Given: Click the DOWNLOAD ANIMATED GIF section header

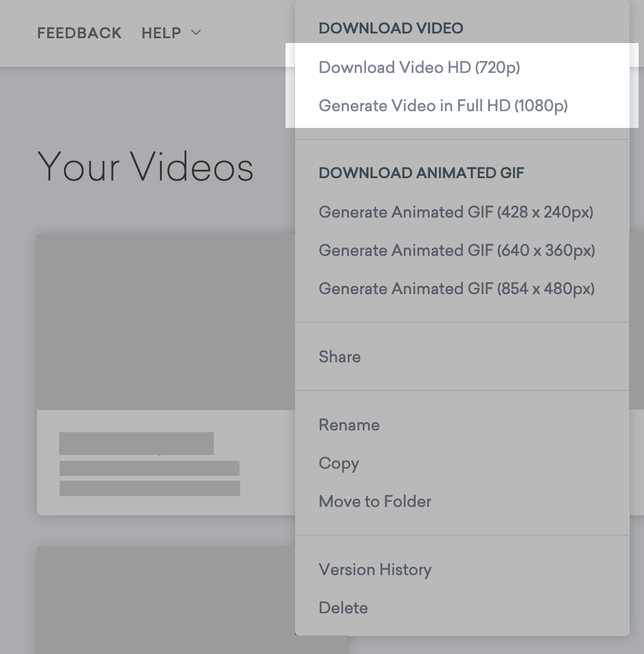Looking at the screenshot, I should pos(421,173).
